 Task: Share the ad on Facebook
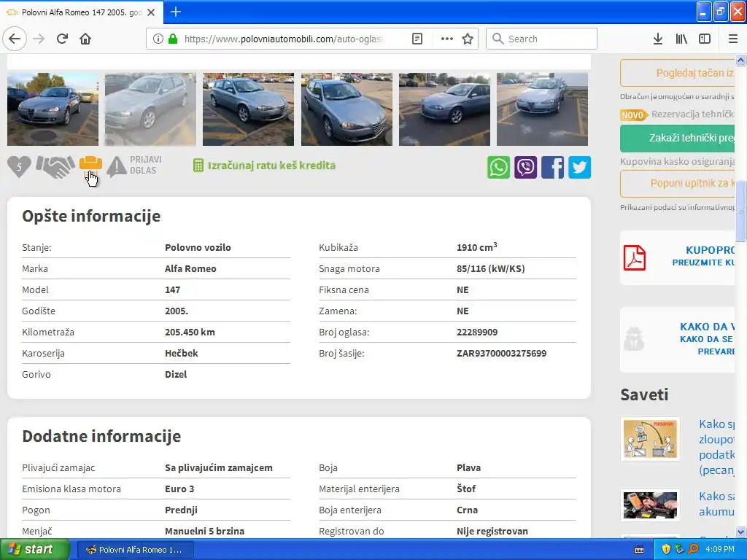(553, 167)
